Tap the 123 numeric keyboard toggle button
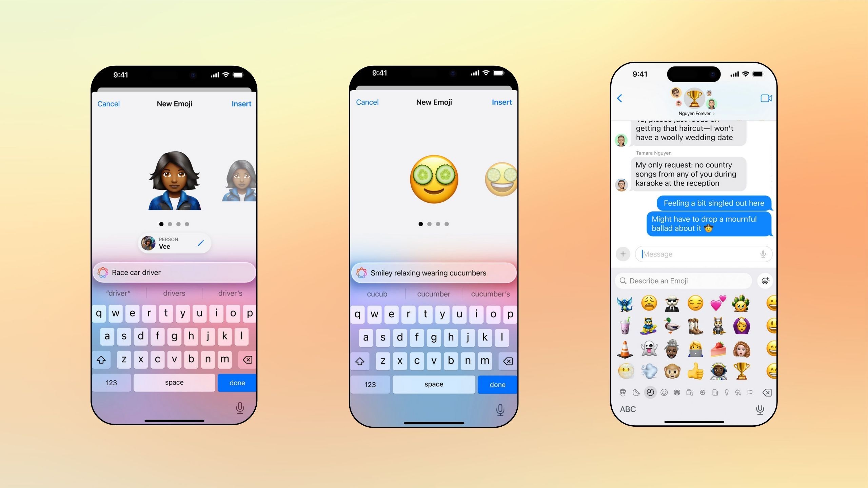 pos(113,383)
